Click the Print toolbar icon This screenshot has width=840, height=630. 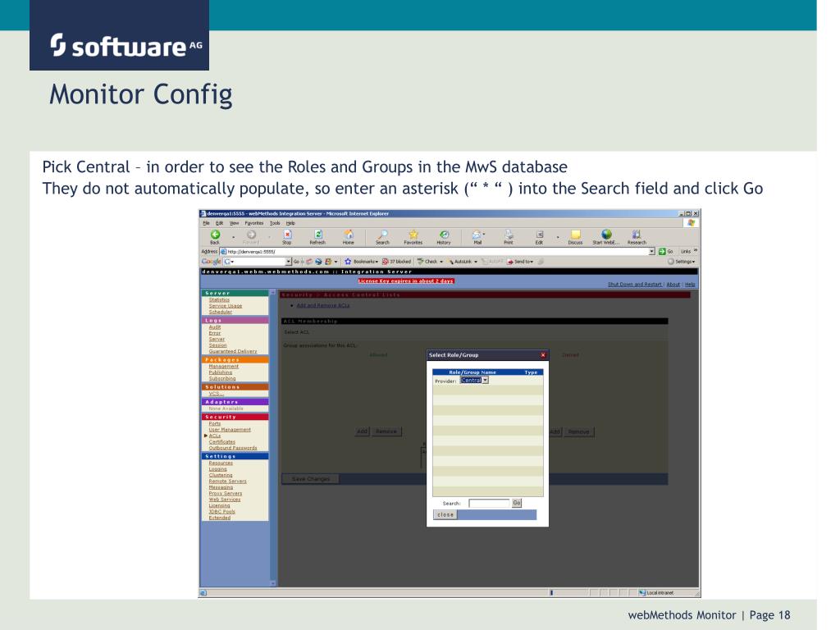pos(509,235)
